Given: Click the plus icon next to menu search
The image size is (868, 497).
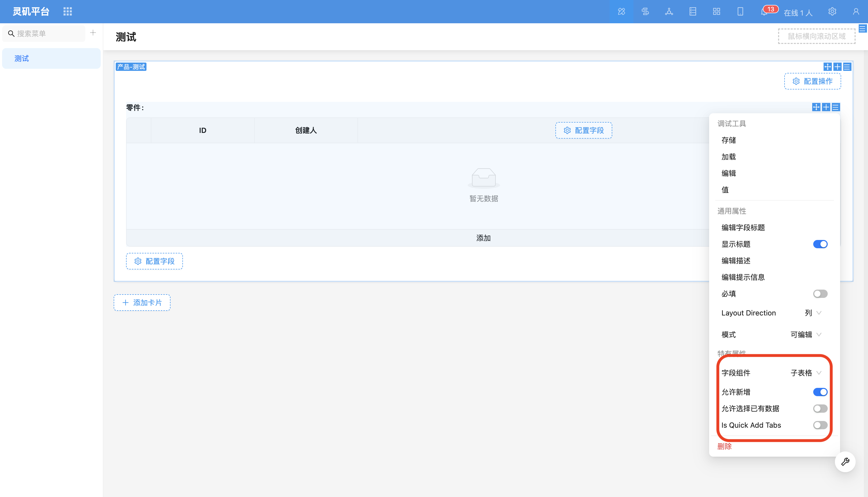Looking at the screenshot, I should pos(93,33).
